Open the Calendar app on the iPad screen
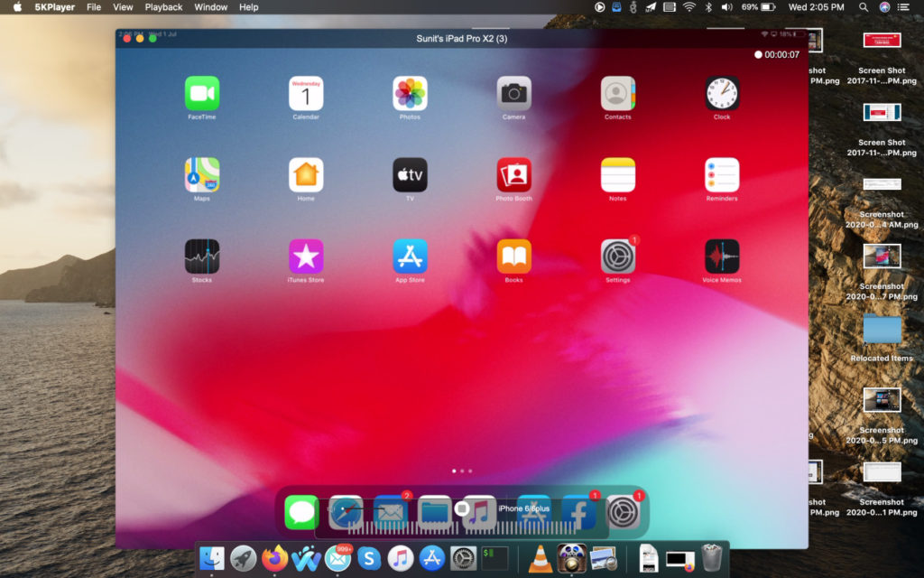The image size is (924, 578). point(306,93)
